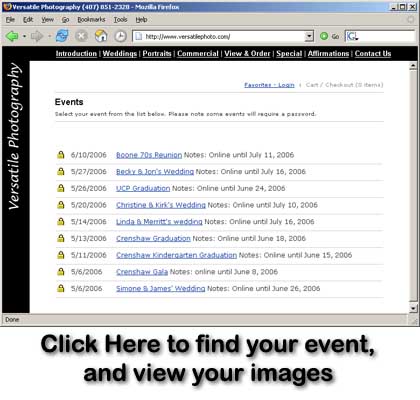This screenshot has height=400, width=420.
Task: Open the Affirmations navigation link
Action: [328, 54]
